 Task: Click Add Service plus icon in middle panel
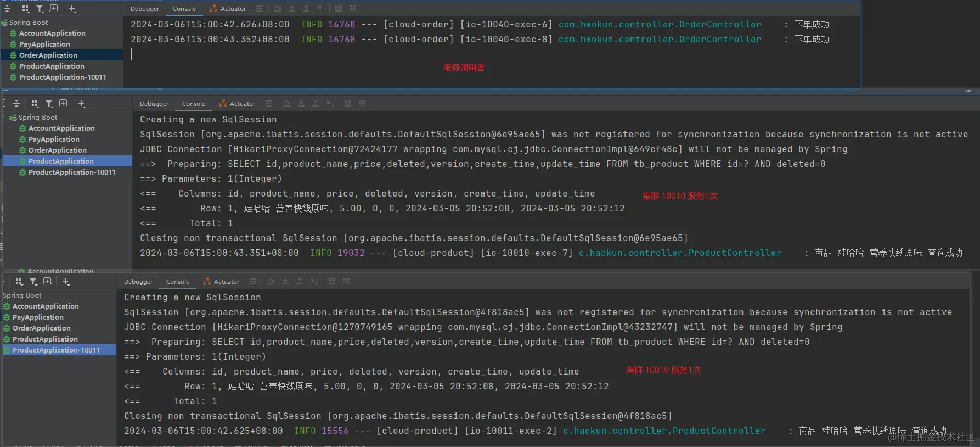[x=82, y=104]
